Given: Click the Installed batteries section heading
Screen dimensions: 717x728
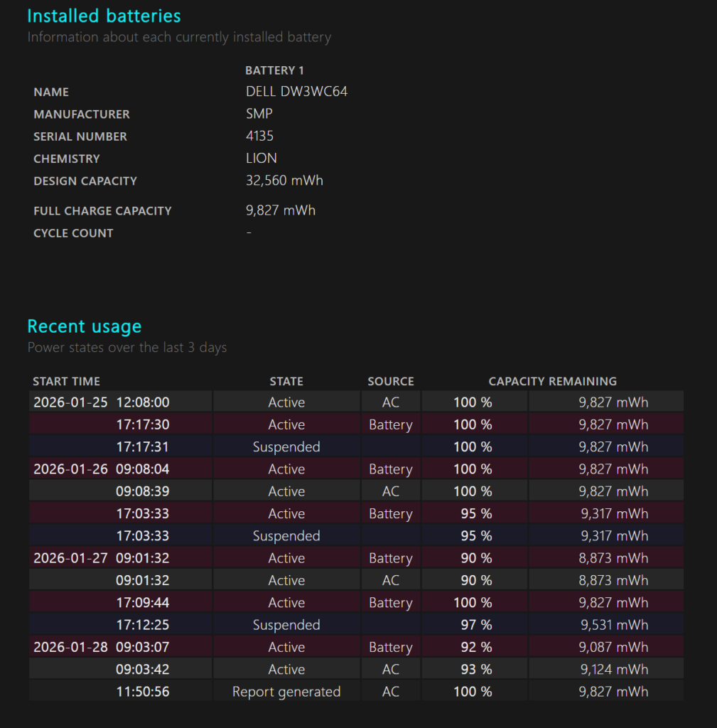Looking at the screenshot, I should pos(103,16).
